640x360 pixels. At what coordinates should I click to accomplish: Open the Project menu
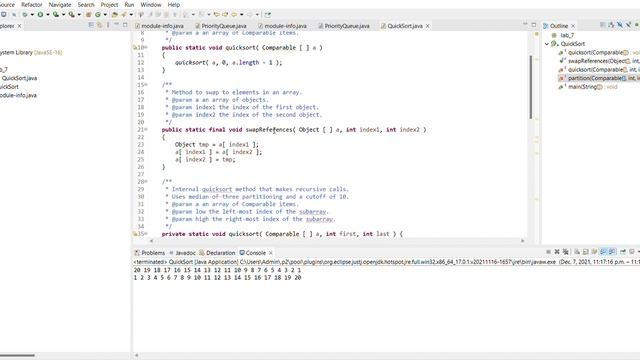click(x=109, y=4)
